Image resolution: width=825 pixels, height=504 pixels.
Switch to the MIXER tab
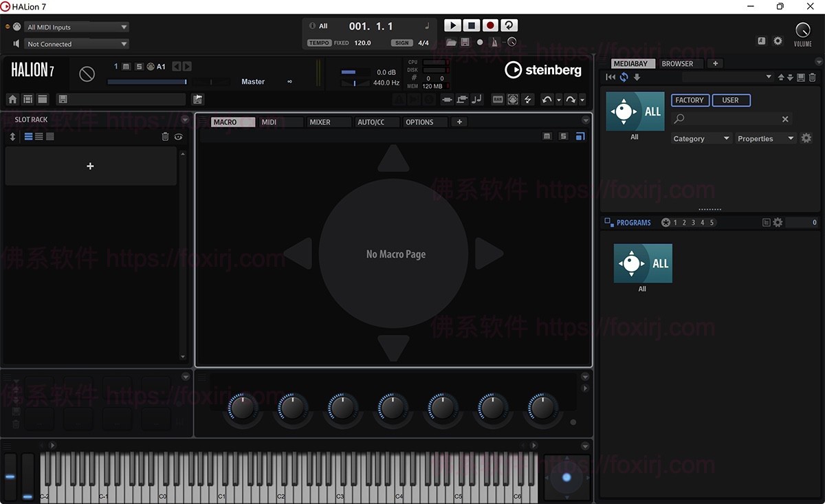coord(320,122)
